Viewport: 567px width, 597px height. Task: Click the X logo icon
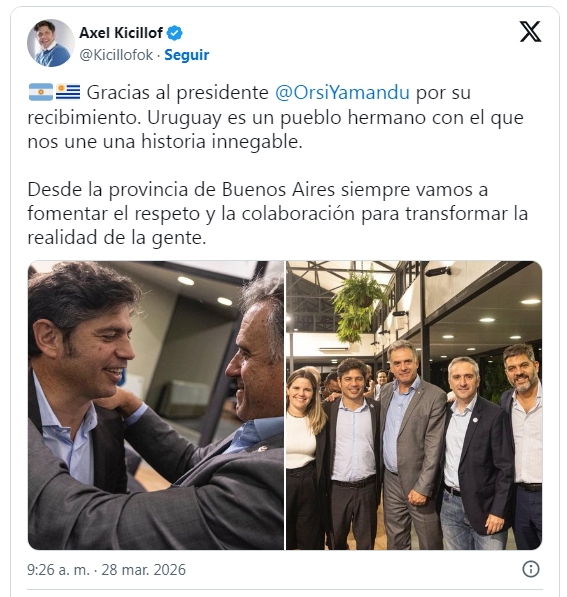[x=530, y=32]
